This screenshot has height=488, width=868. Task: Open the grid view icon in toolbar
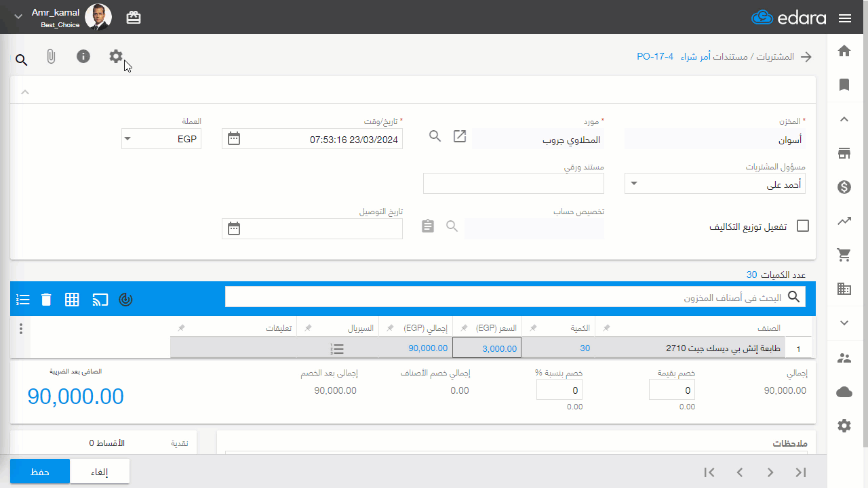[x=72, y=299]
